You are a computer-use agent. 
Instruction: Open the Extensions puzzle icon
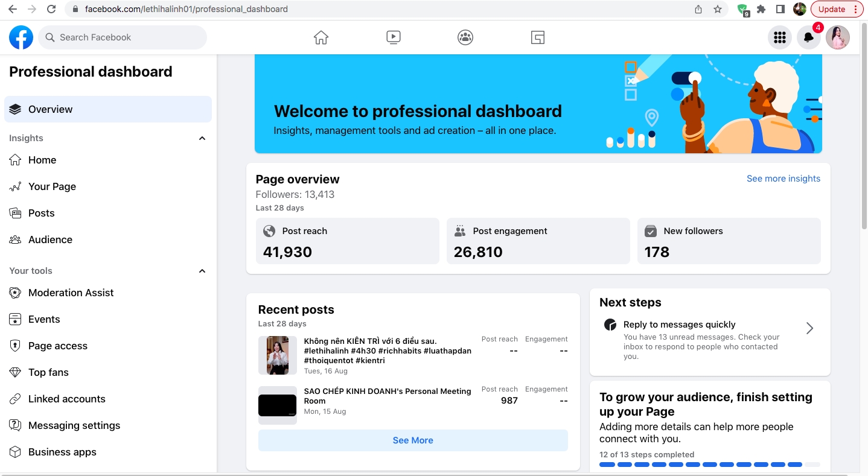tap(761, 9)
